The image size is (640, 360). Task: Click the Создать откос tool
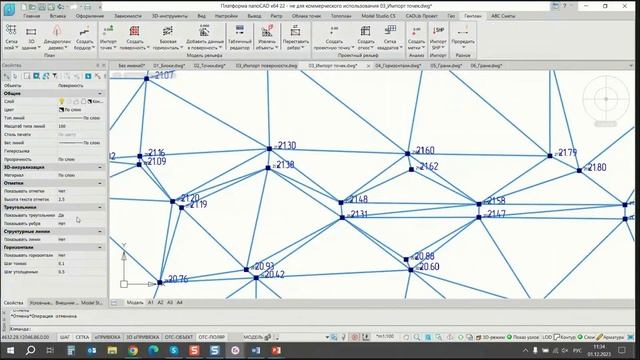366,37
